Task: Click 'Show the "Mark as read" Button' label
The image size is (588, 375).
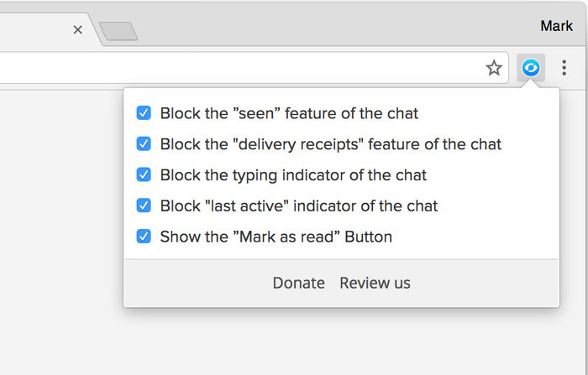Action: [276, 237]
